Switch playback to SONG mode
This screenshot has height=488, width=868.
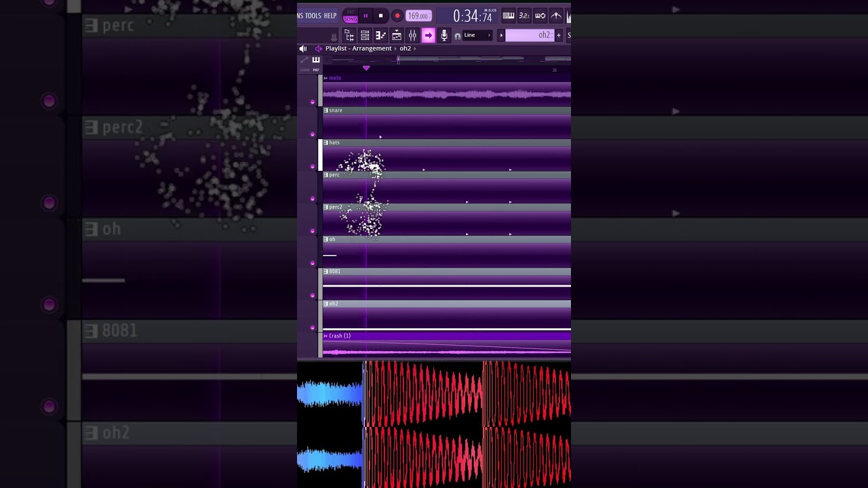[x=351, y=19]
